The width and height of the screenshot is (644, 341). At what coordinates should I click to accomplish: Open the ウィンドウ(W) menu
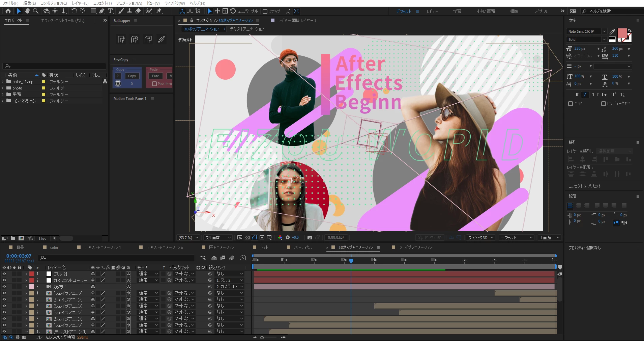tap(175, 3)
